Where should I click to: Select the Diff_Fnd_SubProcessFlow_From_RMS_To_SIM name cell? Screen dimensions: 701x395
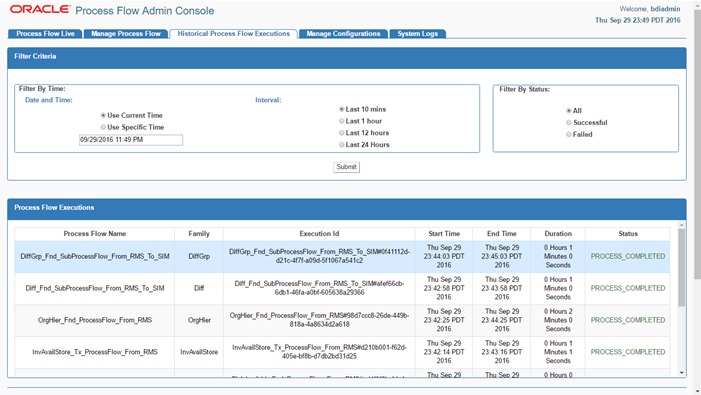point(94,288)
